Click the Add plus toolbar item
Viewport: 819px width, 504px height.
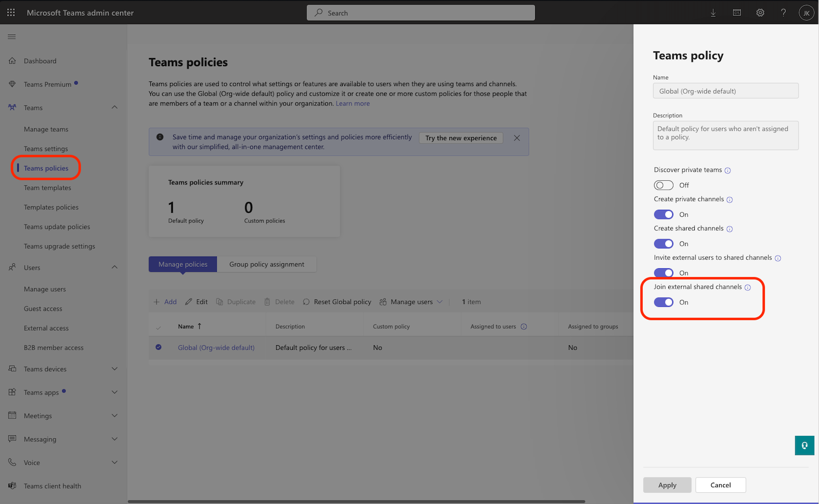pos(165,302)
